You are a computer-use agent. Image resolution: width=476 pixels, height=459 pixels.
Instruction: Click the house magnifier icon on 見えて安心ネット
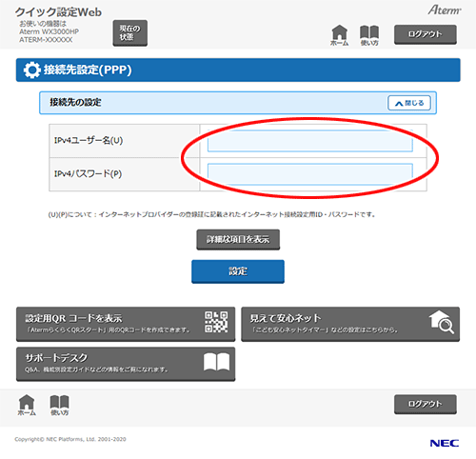point(442,322)
